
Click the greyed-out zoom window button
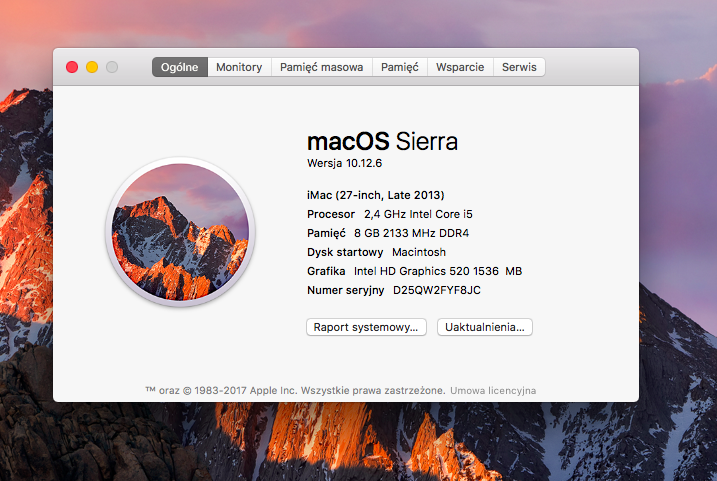click(112, 67)
